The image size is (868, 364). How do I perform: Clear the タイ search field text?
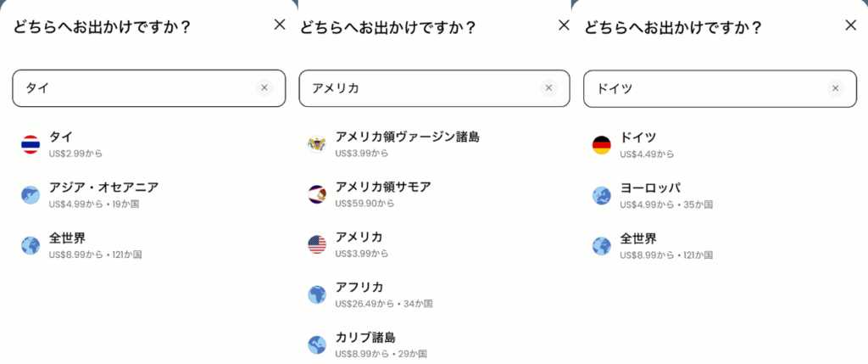click(x=264, y=87)
